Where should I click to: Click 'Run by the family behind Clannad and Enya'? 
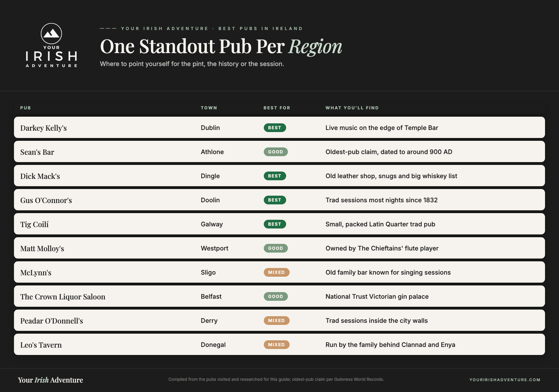point(390,345)
